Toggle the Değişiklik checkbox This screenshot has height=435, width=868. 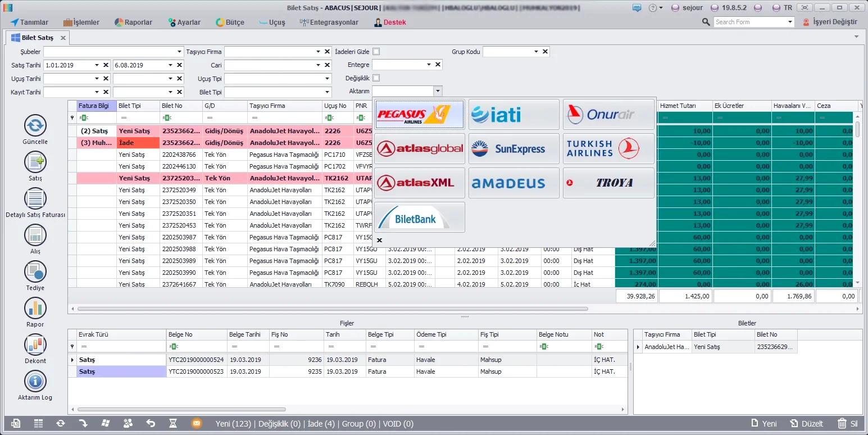pyautogui.click(x=376, y=78)
